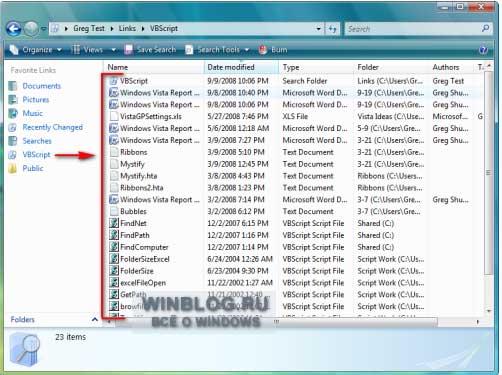This screenshot has width=502, height=375.
Task: Click the Burn toolbar button
Action: 273,50
